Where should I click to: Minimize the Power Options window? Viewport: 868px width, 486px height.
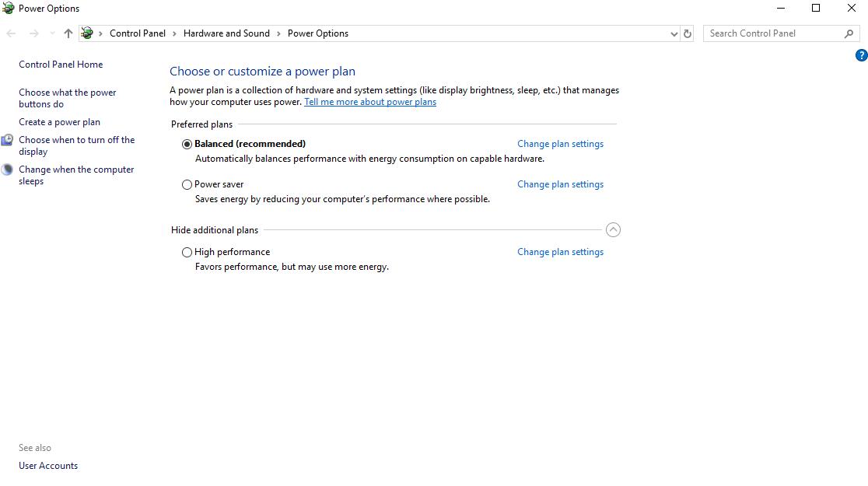[x=781, y=9]
